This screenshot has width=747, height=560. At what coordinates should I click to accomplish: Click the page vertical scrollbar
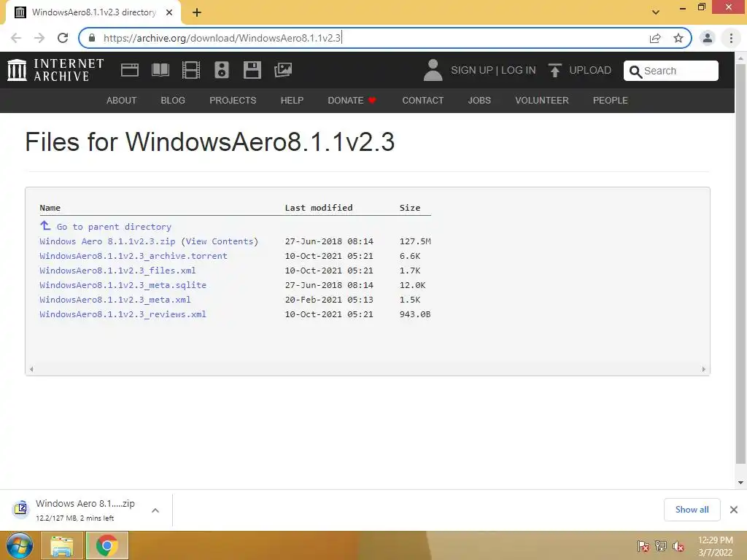[x=740, y=264]
